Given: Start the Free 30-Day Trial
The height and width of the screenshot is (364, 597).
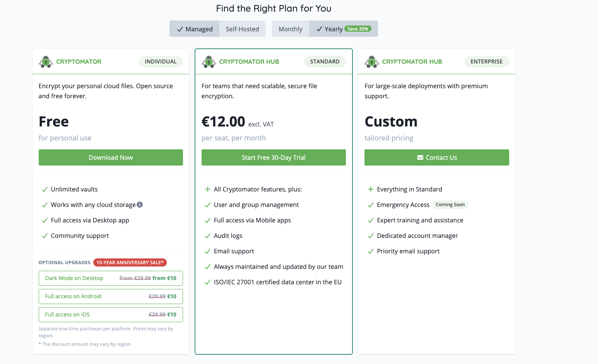Looking at the screenshot, I should (x=274, y=157).
